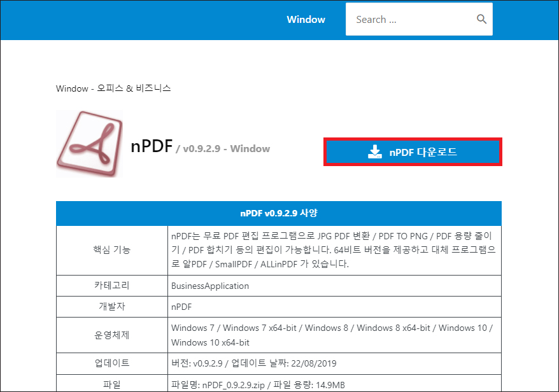
Task: Click the 핵심 기능 row label
Action: tap(112, 250)
